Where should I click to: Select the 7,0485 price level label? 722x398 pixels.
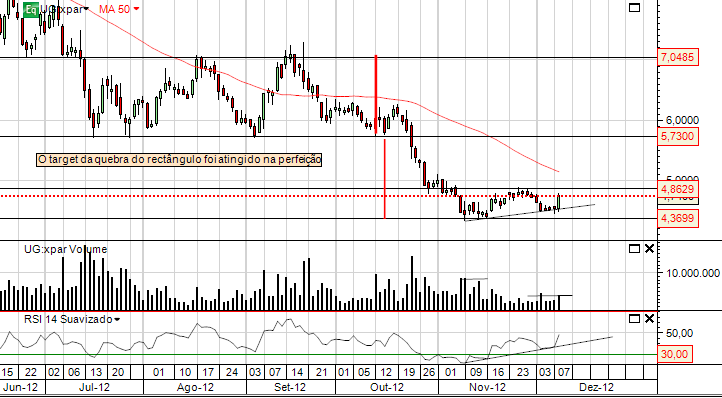click(678, 58)
